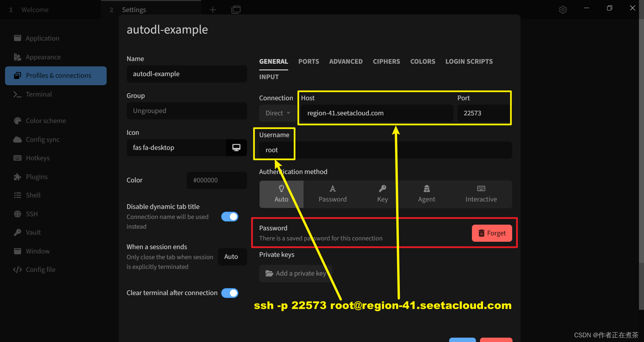Select Profiles & connections in the sidebar

(56, 75)
